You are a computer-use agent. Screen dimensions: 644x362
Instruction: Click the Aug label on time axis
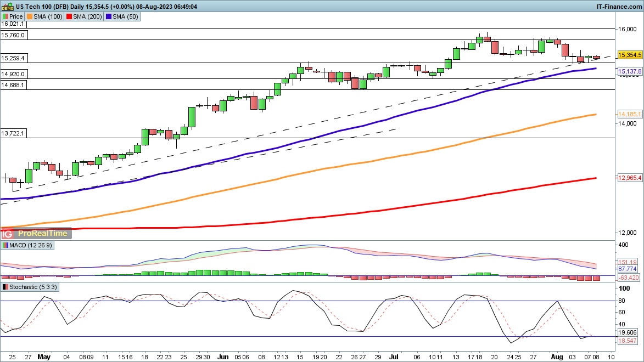[557, 357]
